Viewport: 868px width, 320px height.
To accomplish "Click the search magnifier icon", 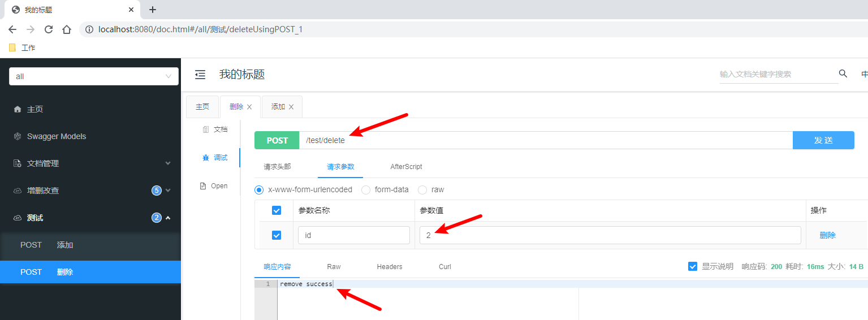I will [843, 73].
